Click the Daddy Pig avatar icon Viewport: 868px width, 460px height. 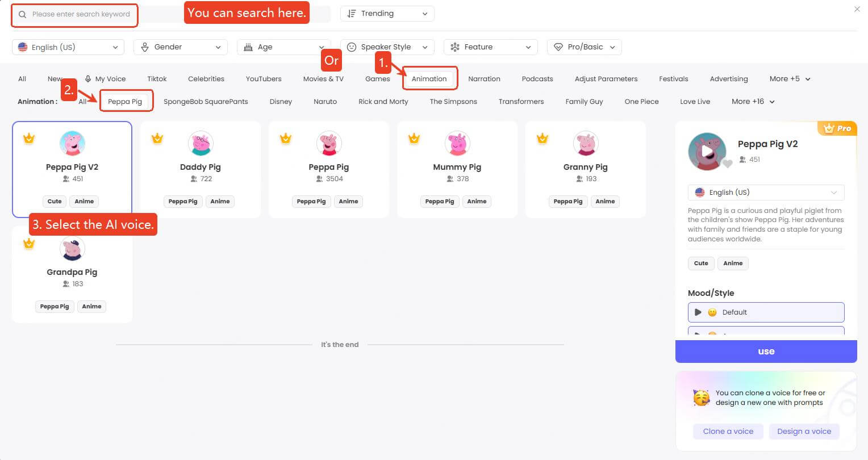tap(200, 144)
